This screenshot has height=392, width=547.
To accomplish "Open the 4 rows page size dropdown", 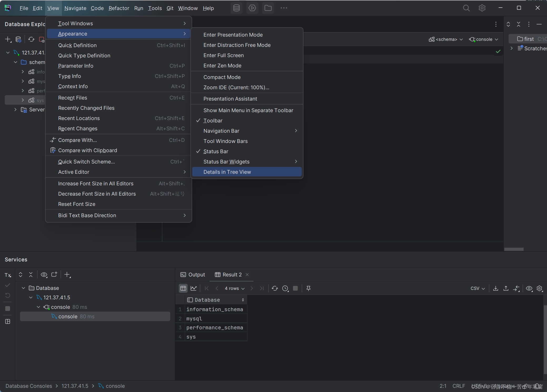I will tap(235, 288).
